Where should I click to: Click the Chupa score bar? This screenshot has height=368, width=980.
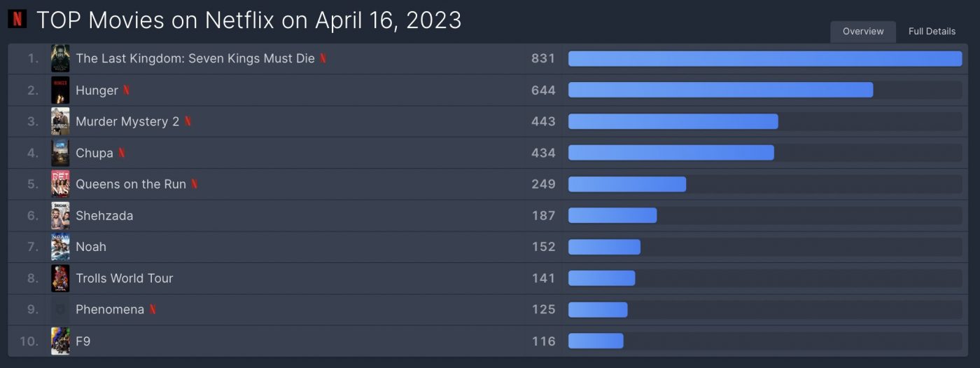tap(765, 153)
